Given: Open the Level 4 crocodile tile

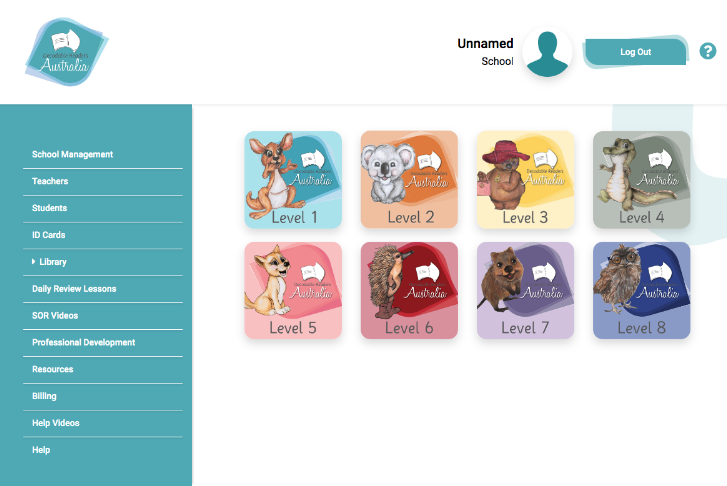Looking at the screenshot, I should tap(642, 179).
